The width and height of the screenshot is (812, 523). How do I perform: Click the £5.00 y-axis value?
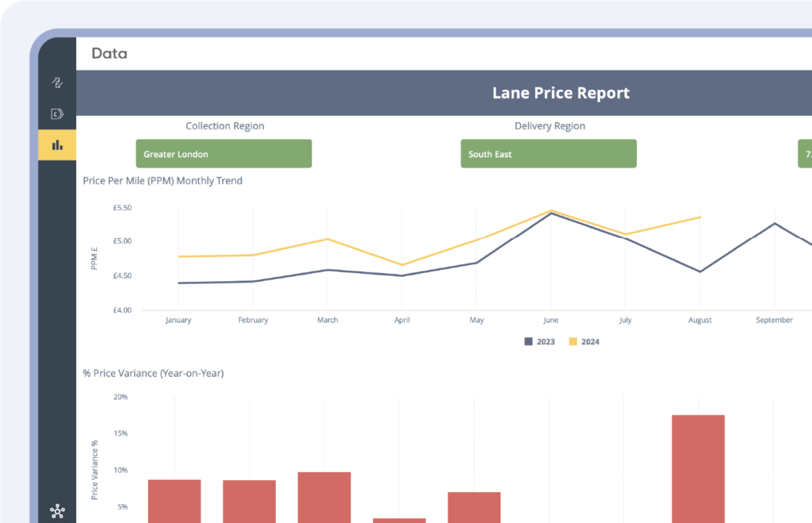point(122,241)
